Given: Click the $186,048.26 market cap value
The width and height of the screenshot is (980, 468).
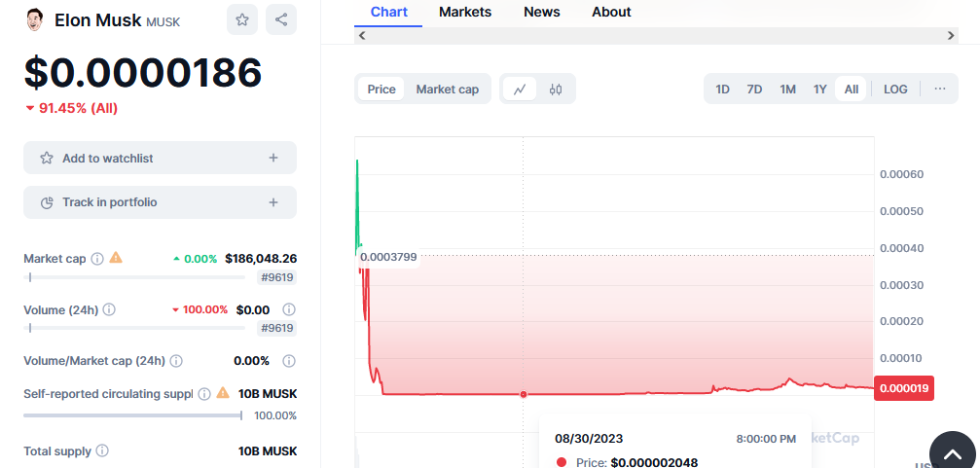Looking at the screenshot, I should tap(261, 258).
